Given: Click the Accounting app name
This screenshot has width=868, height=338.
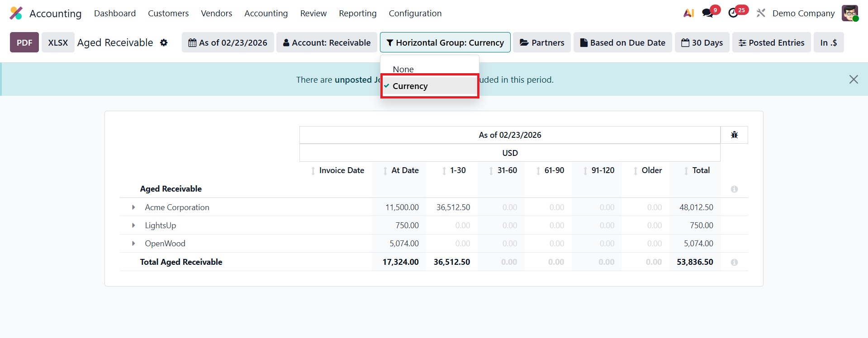Looking at the screenshot, I should 55,13.
